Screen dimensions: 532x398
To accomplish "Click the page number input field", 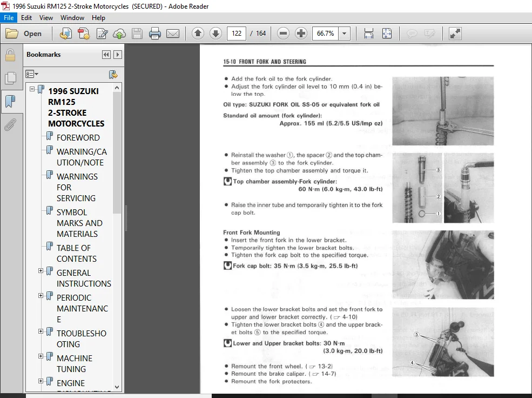I will pyautogui.click(x=237, y=34).
